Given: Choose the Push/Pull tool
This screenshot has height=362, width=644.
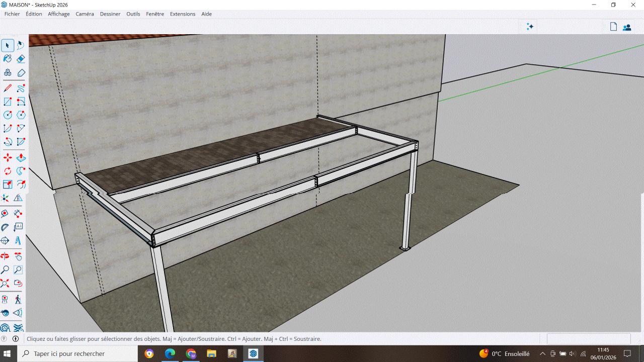Looking at the screenshot, I should [x=21, y=158].
